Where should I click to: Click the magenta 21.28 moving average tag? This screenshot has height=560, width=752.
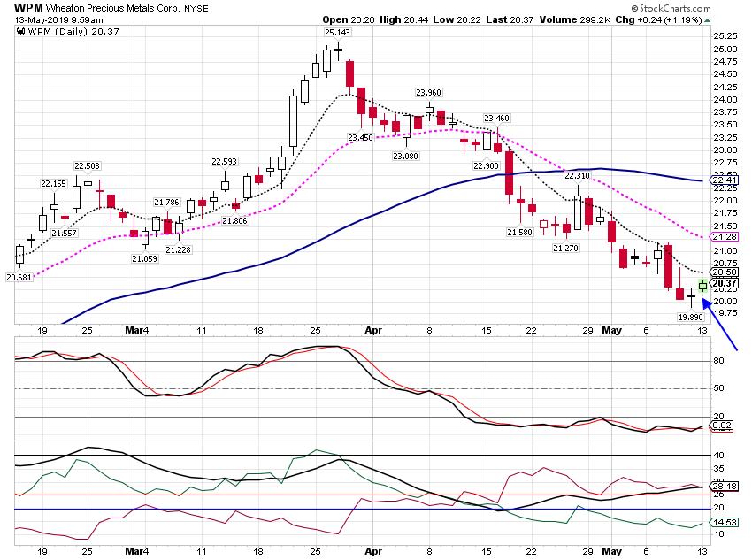[725, 237]
